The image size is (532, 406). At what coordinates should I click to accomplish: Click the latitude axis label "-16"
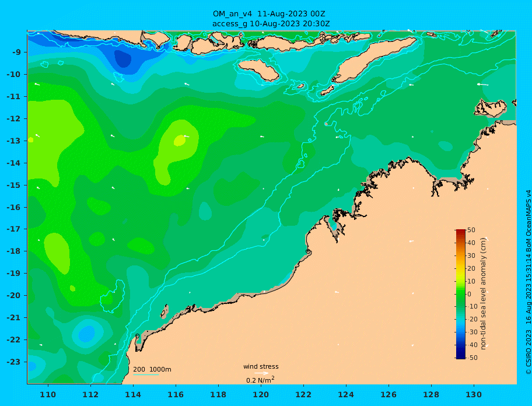click(x=14, y=207)
